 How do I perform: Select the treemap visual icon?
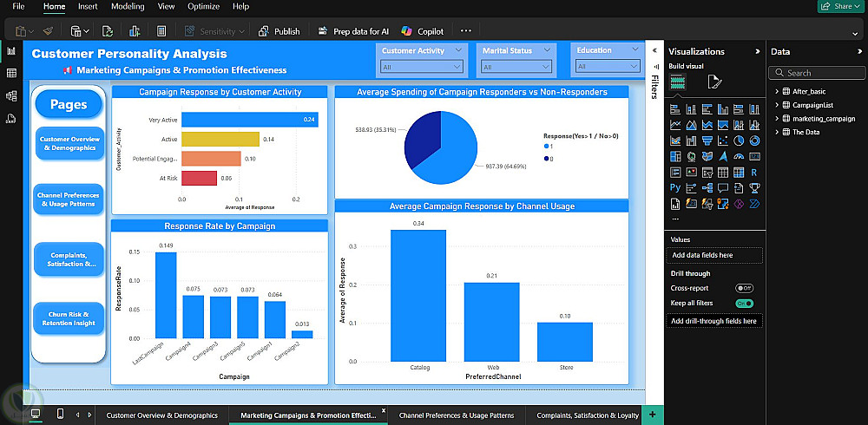pos(674,157)
